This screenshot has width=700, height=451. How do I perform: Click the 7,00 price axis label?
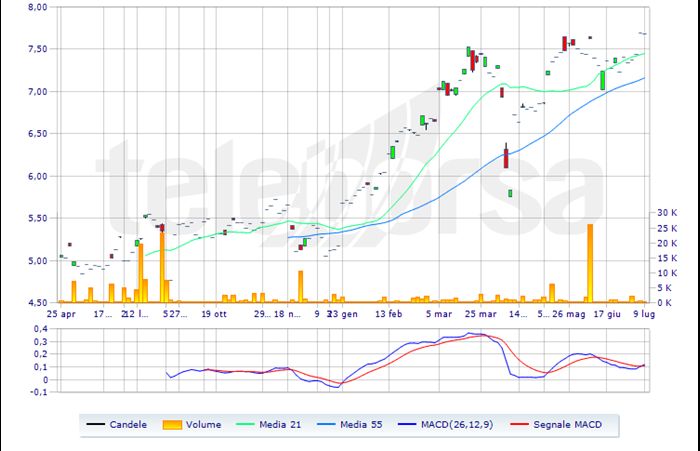pos(38,92)
